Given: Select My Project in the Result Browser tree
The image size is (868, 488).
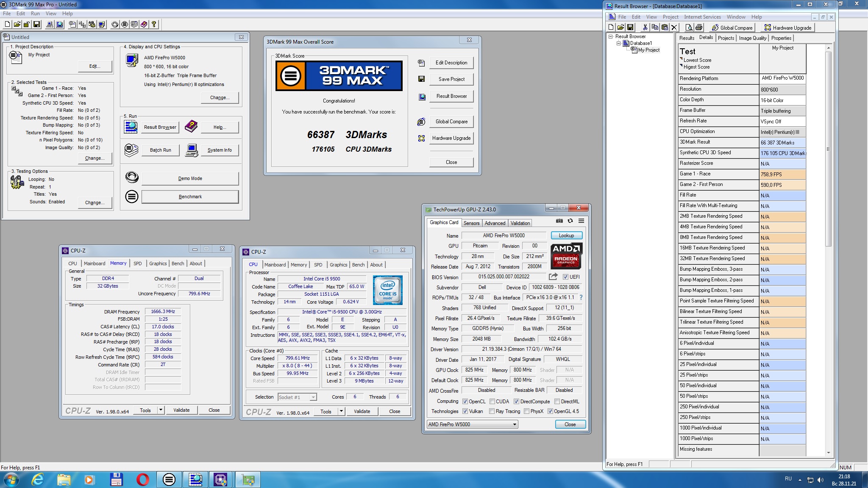Looking at the screenshot, I should point(648,50).
